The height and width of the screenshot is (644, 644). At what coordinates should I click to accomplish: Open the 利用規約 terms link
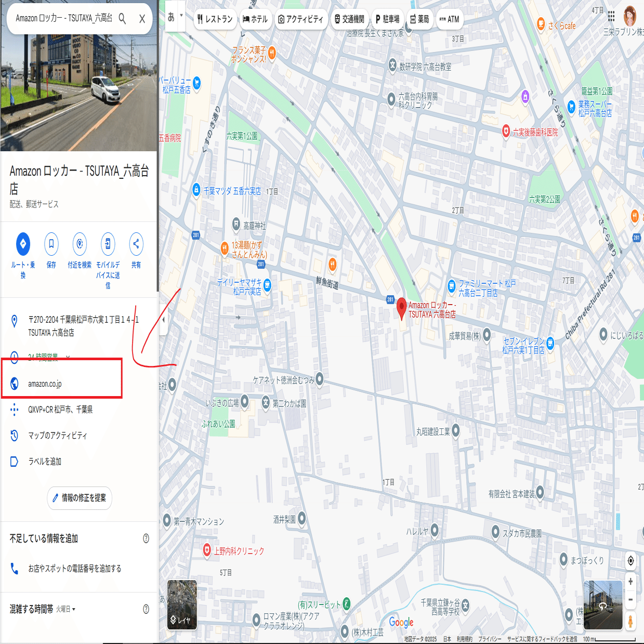click(465, 639)
